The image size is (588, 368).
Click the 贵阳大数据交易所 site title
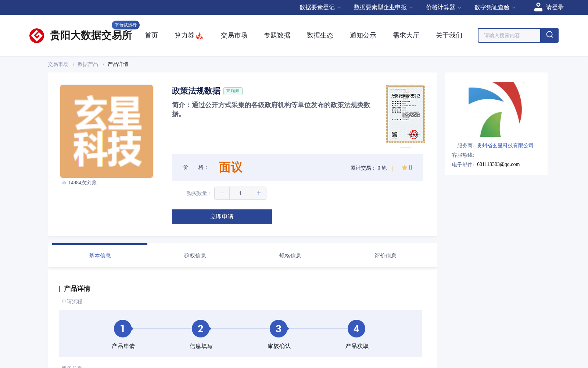coord(91,35)
